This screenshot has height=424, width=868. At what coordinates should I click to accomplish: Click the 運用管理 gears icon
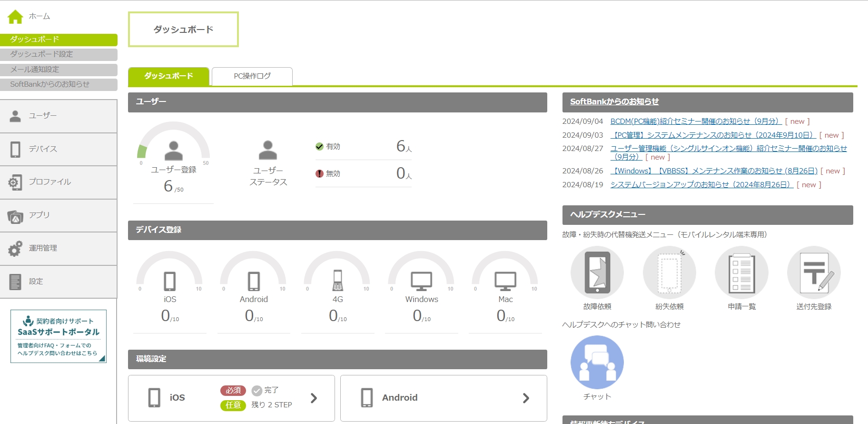15,249
